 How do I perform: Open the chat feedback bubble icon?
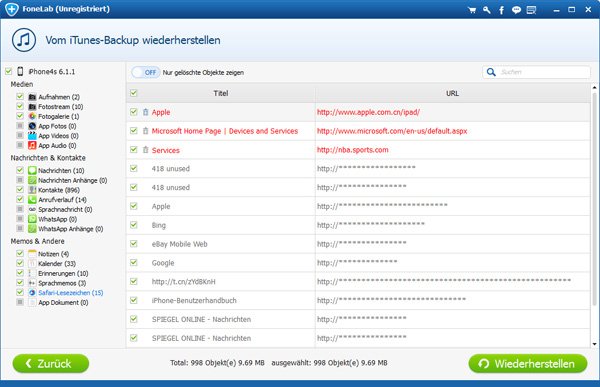516,10
